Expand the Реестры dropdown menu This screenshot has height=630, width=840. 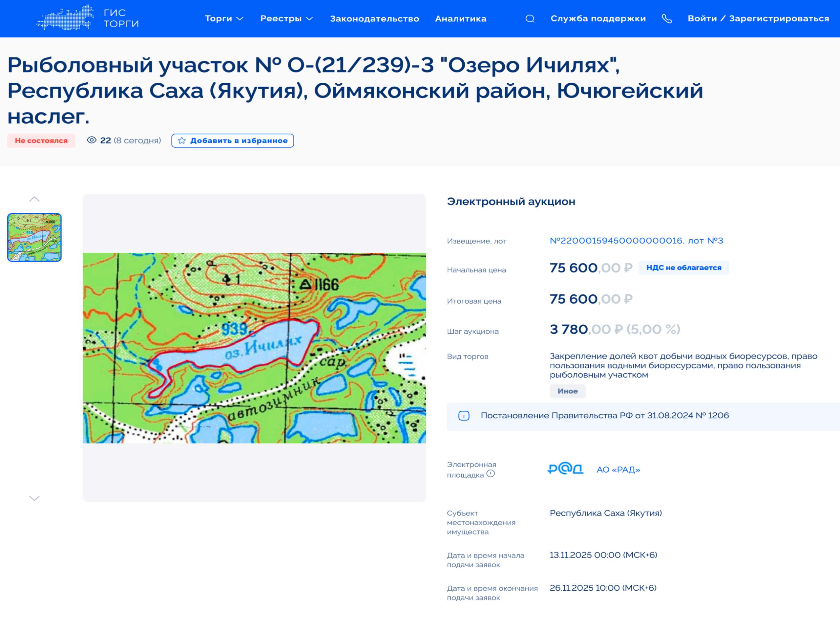click(x=286, y=19)
